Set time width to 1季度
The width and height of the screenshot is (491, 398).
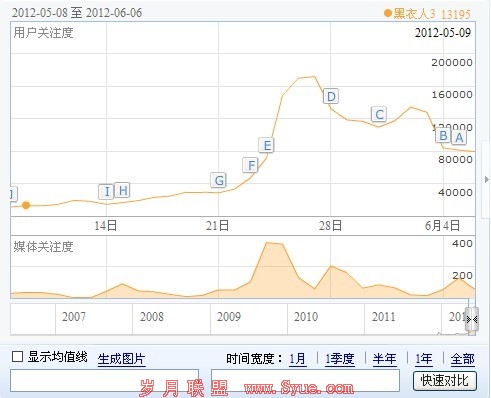tap(340, 359)
